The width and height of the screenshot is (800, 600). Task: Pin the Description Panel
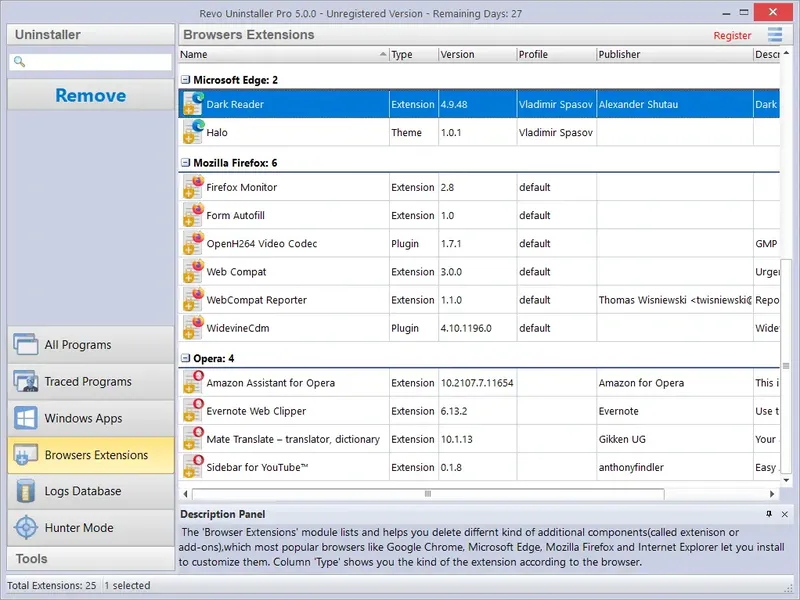[770, 514]
